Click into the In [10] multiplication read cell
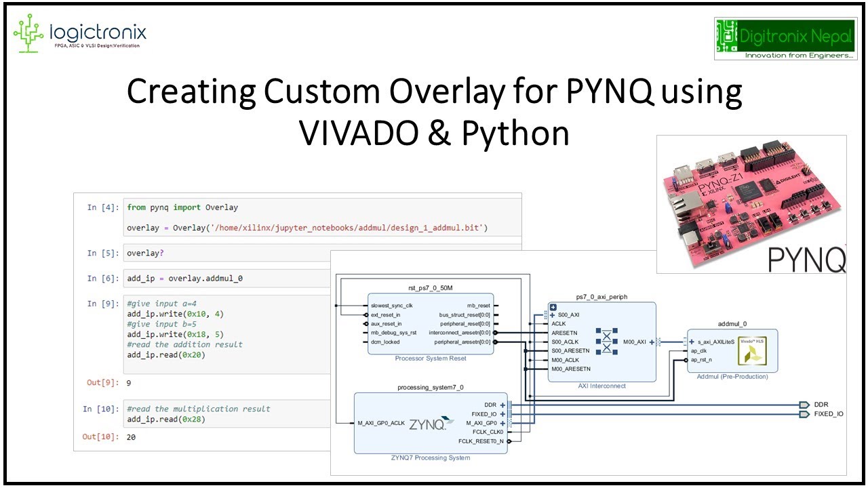868x488 pixels. click(x=227, y=414)
